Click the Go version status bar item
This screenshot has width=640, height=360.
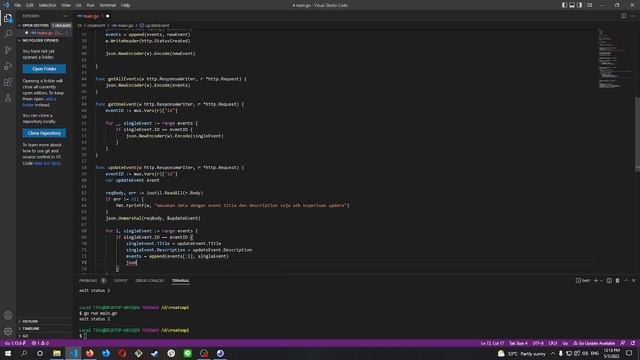tap(15, 343)
